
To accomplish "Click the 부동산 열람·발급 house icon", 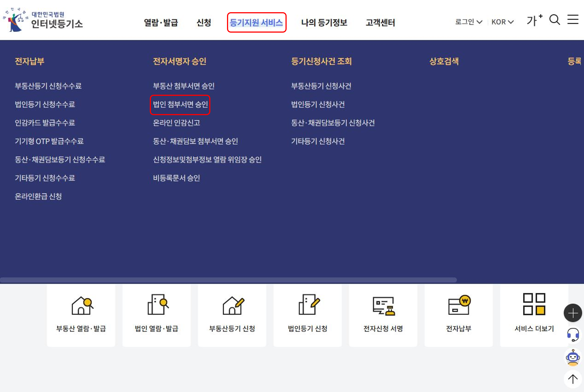I will pos(81,306).
